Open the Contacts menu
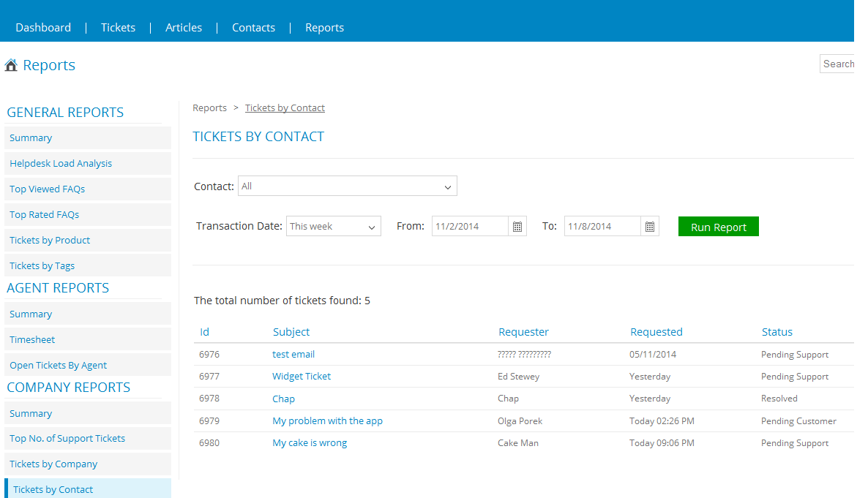The width and height of the screenshot is (868, 498). tap(253, 28)
